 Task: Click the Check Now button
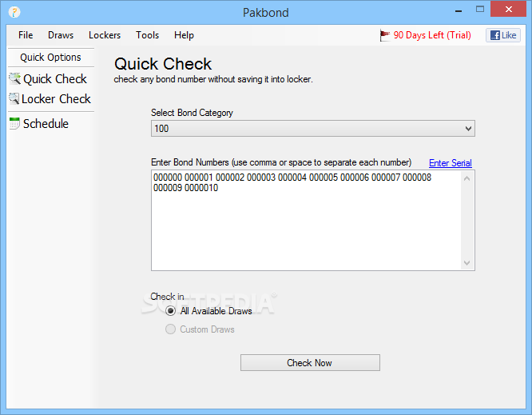coord(310,363)
